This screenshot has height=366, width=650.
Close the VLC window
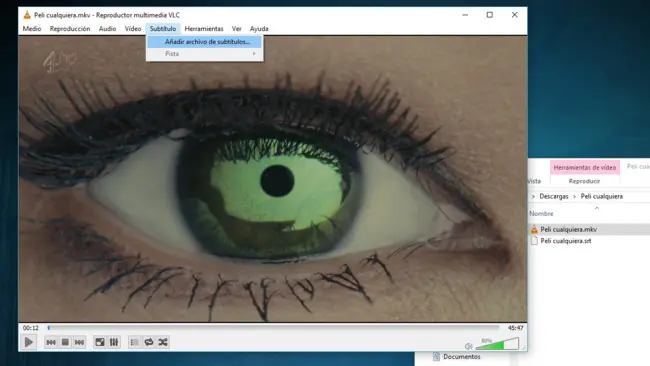click(x=514, y=15)
